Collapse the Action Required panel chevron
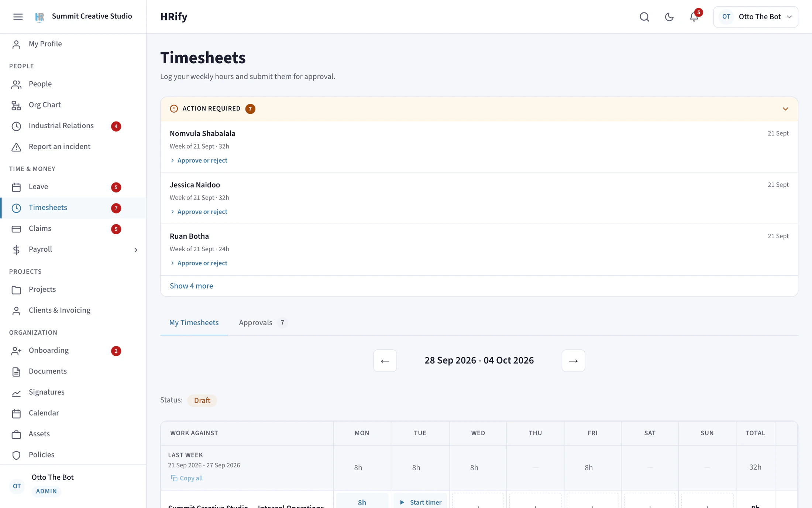Screen dimensions: 812x508 [x=785, y=109]
